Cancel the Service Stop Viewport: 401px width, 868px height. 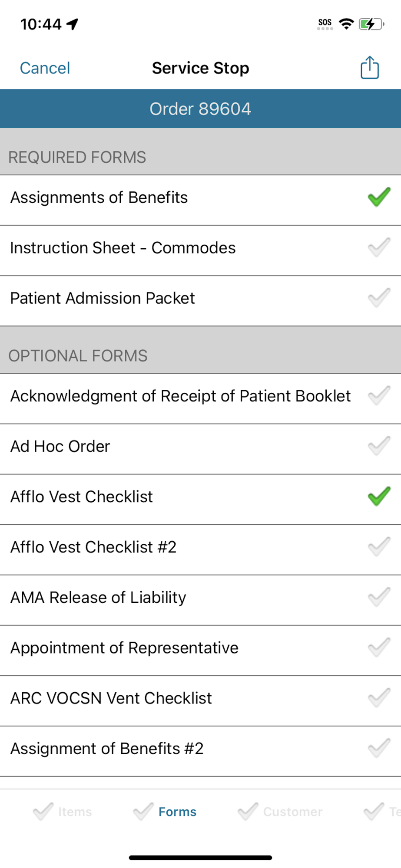click(45, 68)
